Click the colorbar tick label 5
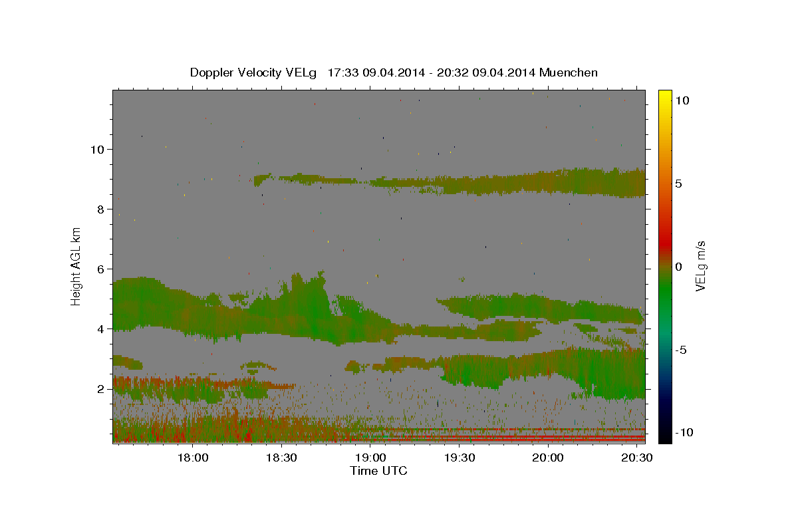Screen dimensions: 798x532 tap(678, 184)
